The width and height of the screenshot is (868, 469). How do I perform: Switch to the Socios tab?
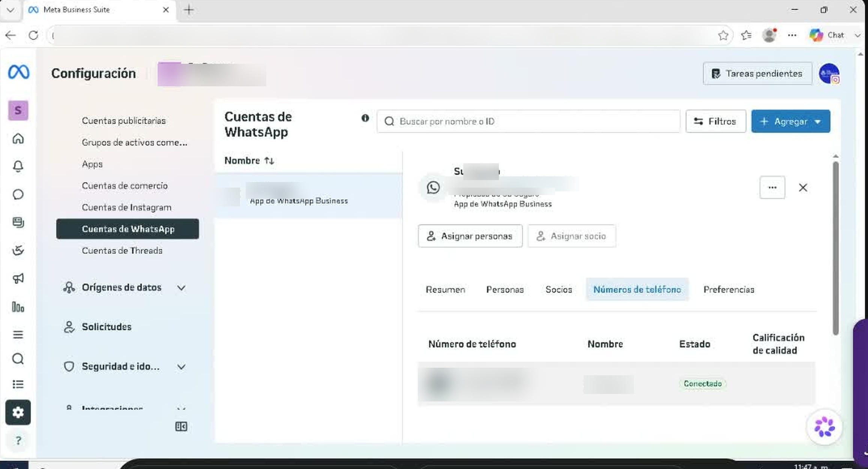pos(559,290)
